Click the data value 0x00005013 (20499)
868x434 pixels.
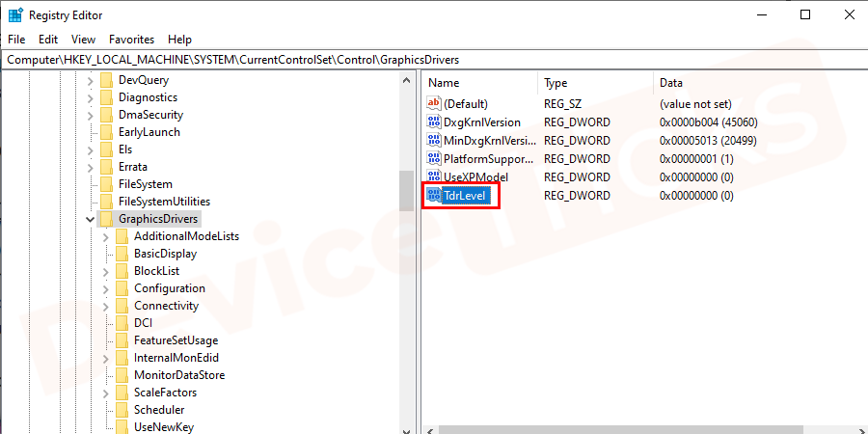pos(708,140)
